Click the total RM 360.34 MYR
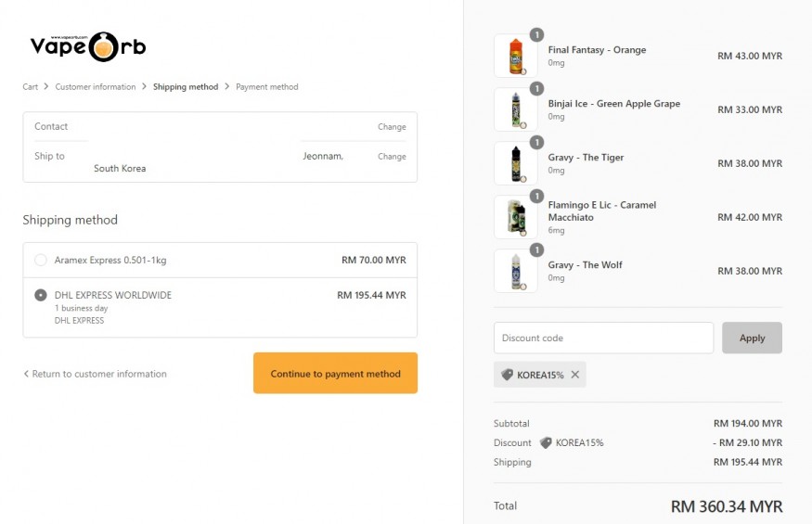 pyautogui.click(x=727, y=506)
